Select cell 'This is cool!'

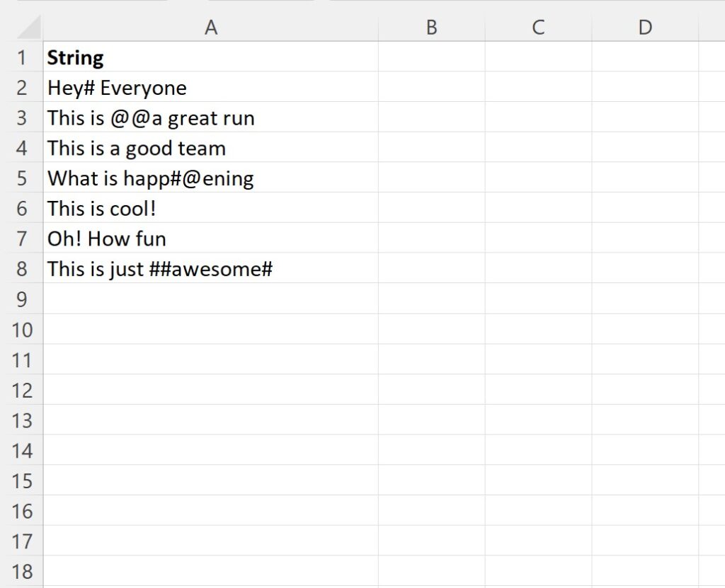pos(211,208)
